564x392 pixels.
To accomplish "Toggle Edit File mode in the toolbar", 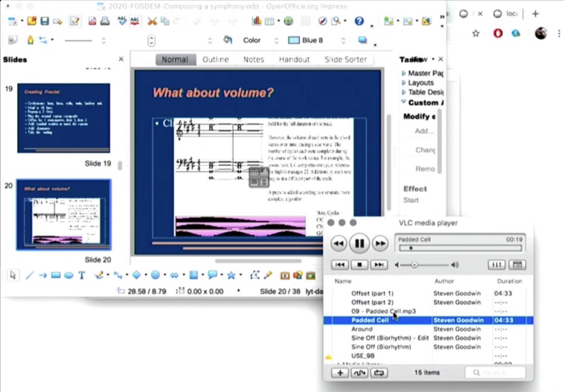I will click(74, 21).
